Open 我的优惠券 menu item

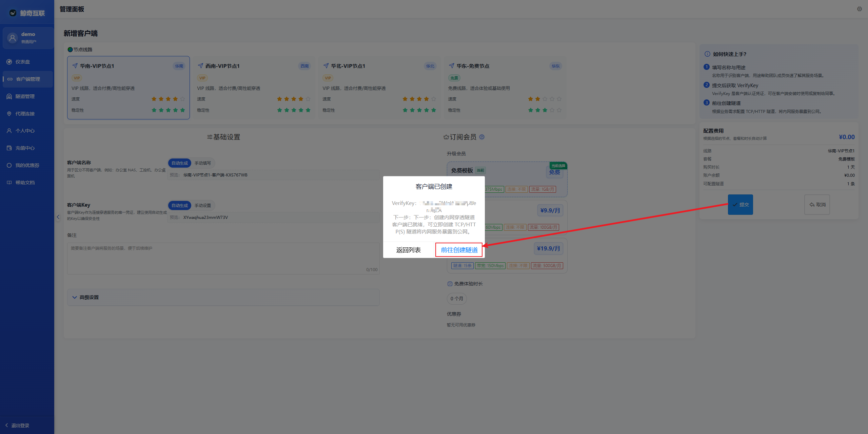27,165
